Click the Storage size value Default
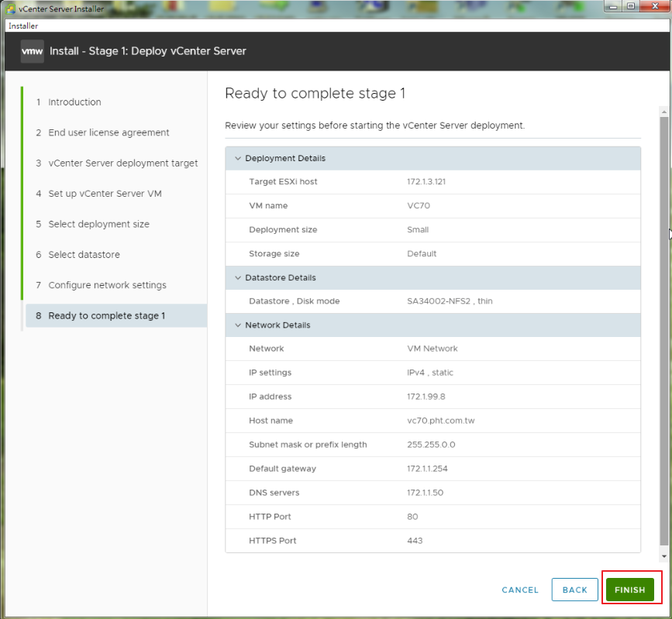 click(422, 253)
